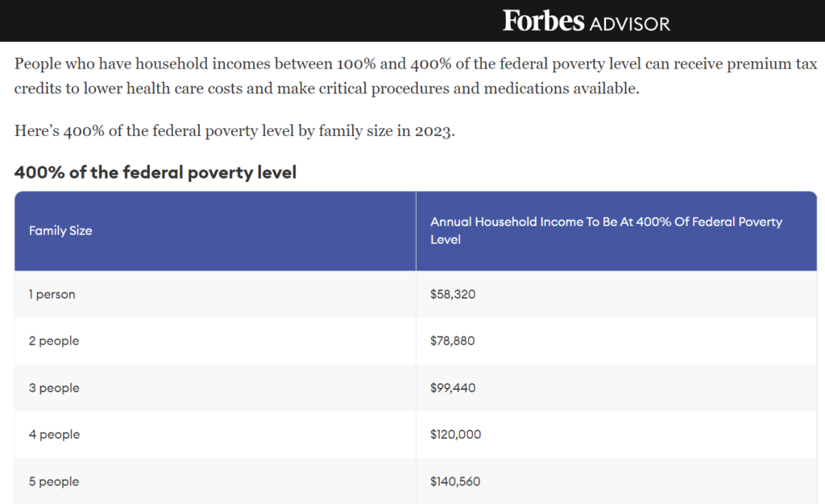
Task: Click the "3 people" table cell
Action: tap(54, 388)
